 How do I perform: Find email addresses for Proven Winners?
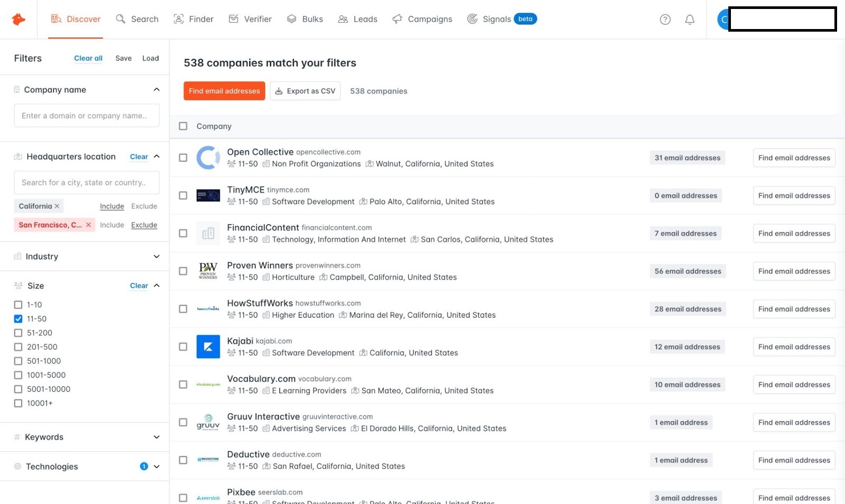(794, 271)
